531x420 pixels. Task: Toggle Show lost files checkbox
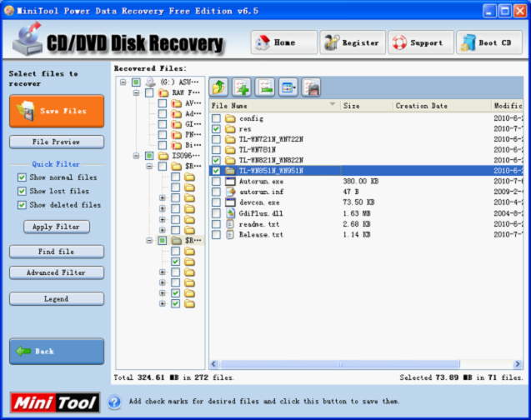pyautogui.click(x=22, y=191)
